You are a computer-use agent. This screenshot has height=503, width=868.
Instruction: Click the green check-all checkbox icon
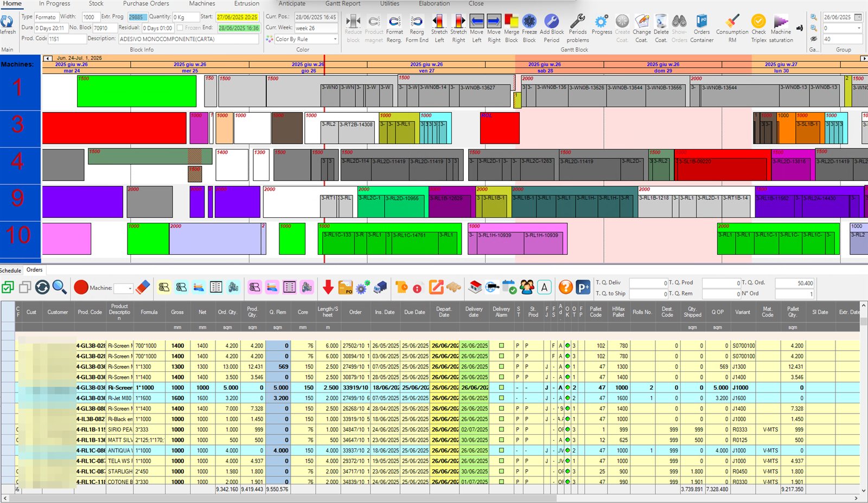[x=8, y=287]
